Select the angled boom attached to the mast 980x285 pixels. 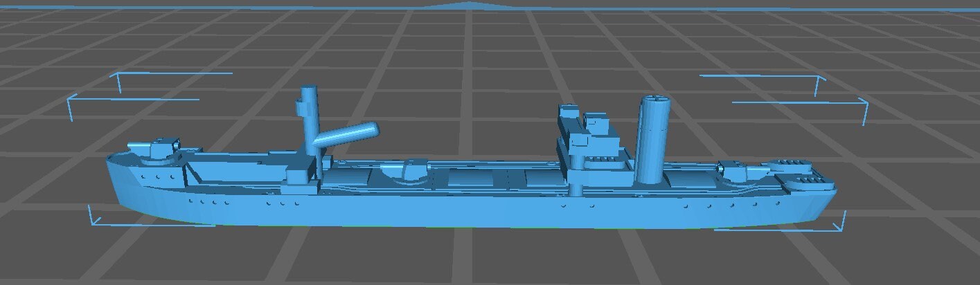348,134
